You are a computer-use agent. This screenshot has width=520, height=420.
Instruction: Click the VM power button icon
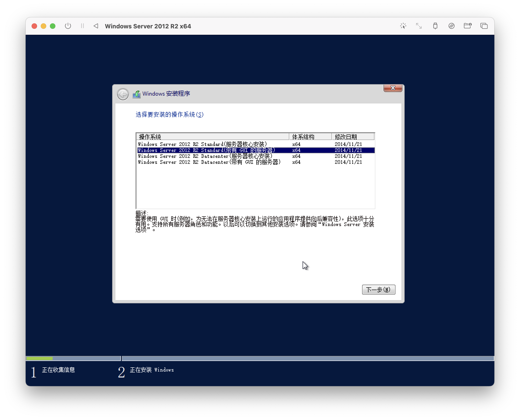[68, 26]
